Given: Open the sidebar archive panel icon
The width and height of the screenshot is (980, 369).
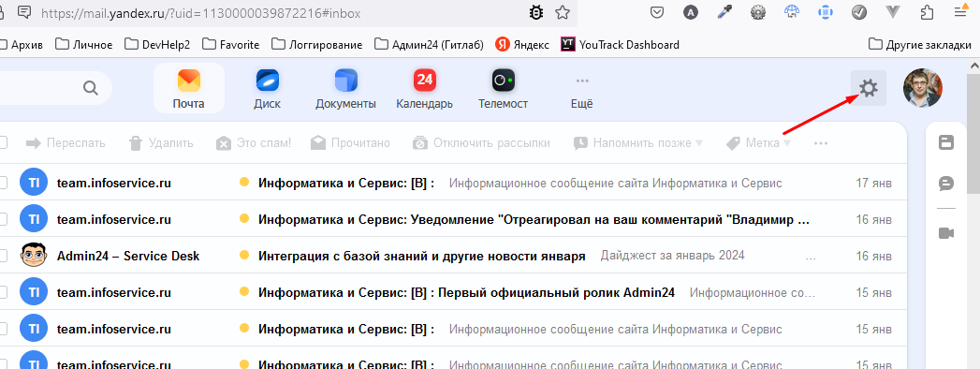Looking at the screenshot, I should coord(946,142).
